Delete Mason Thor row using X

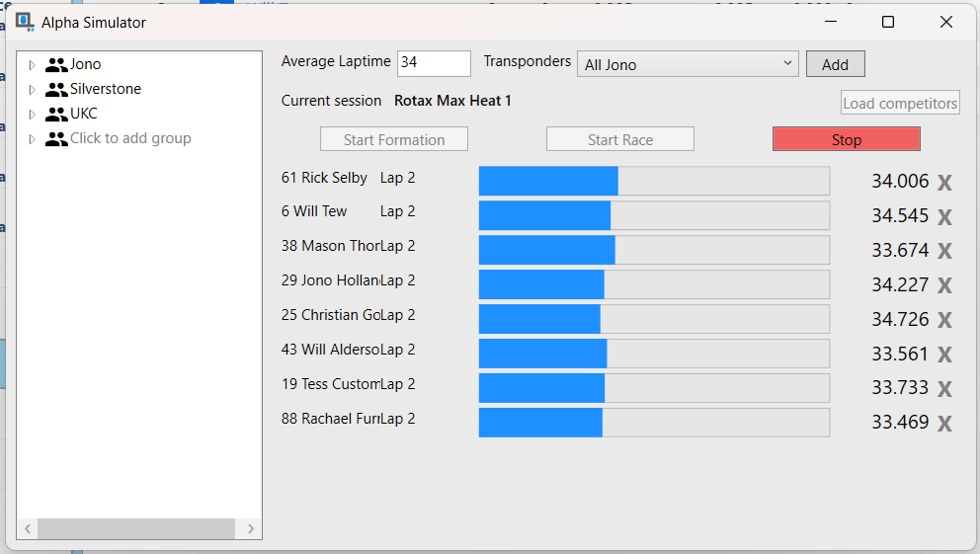point(944,251)
